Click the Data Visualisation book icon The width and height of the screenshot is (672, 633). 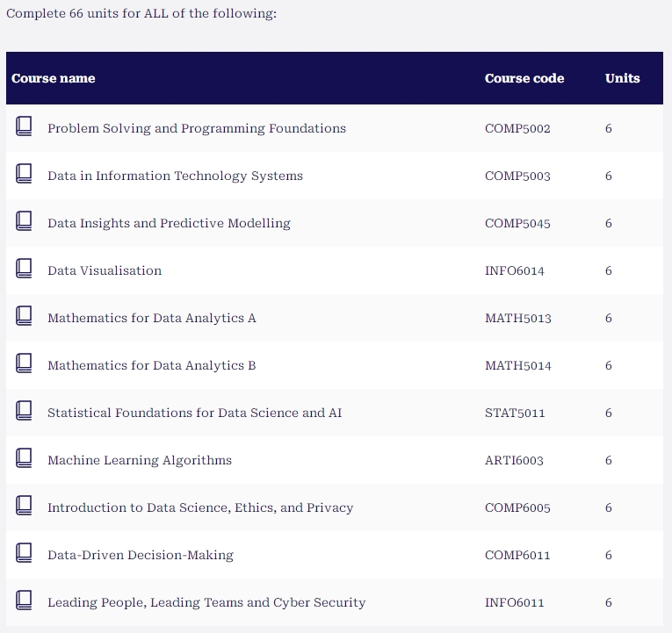point(24,269)
